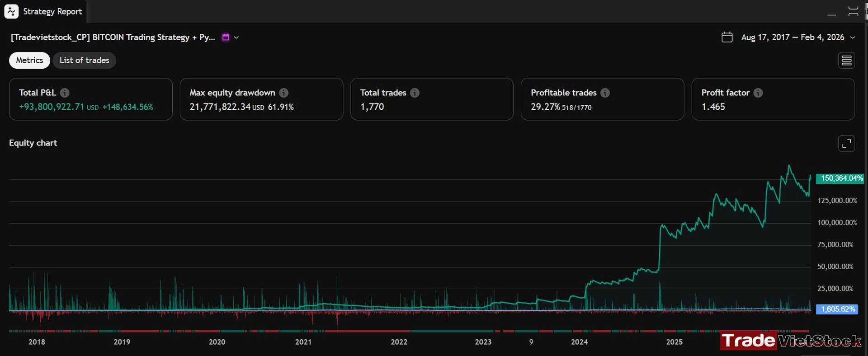Click the 100,000.00% axis label
This screenshot has height=356, width=868.
pos(837,223)
